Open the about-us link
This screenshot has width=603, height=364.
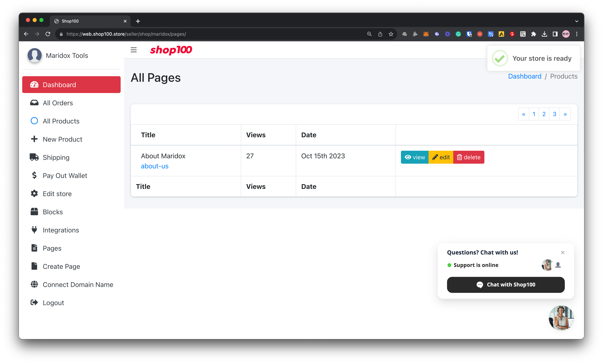[x=155, y=166]
